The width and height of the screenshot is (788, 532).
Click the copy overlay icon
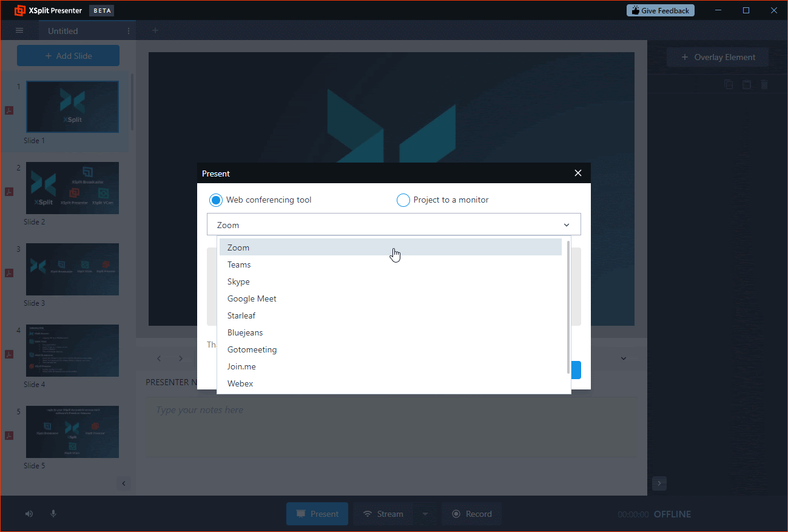[729, 85]
